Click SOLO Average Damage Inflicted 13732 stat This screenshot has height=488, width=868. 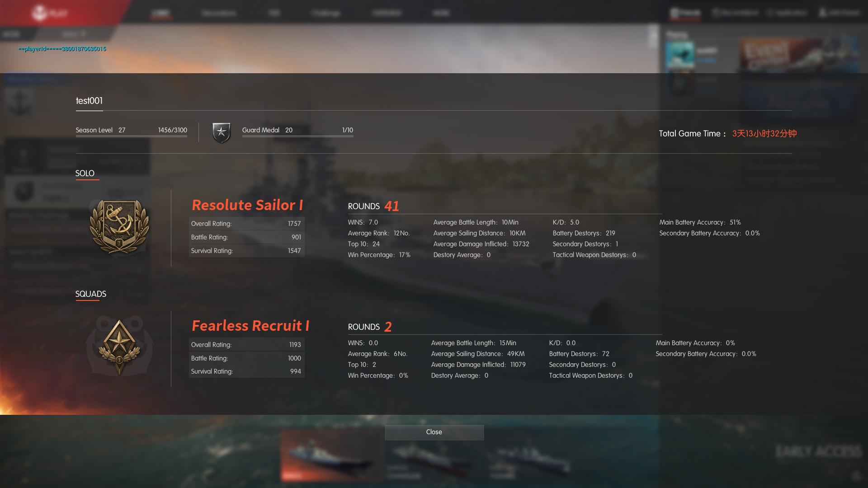point(481,244)
